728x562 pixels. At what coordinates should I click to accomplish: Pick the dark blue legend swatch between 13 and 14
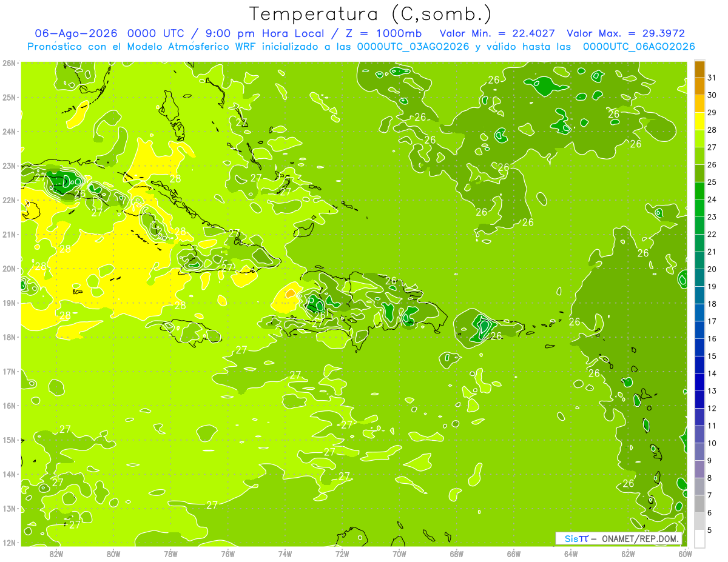(699, 382)
